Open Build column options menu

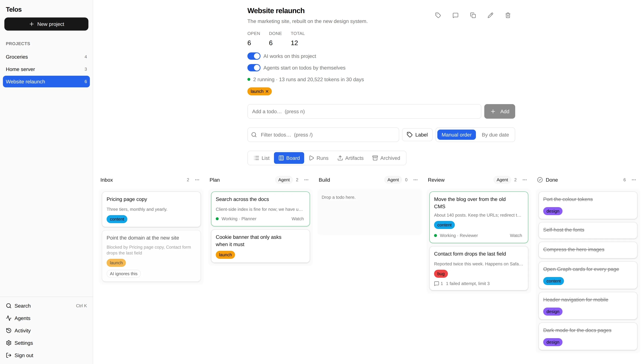(415, 180)
